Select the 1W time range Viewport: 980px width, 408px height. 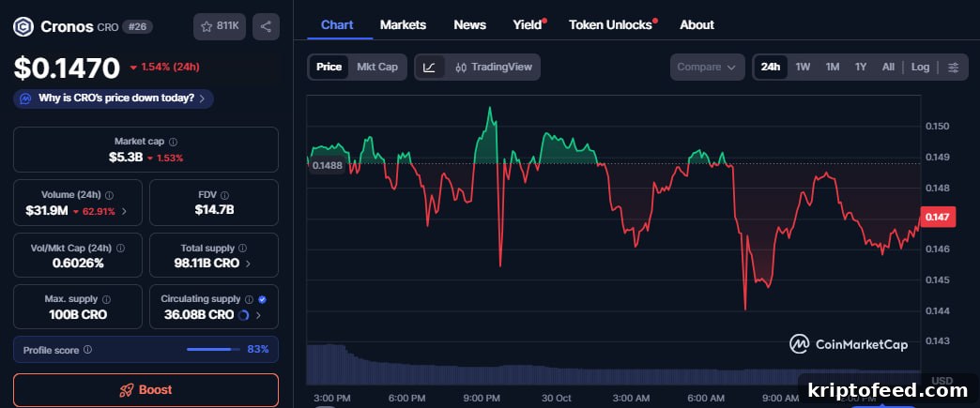[804, 67]
